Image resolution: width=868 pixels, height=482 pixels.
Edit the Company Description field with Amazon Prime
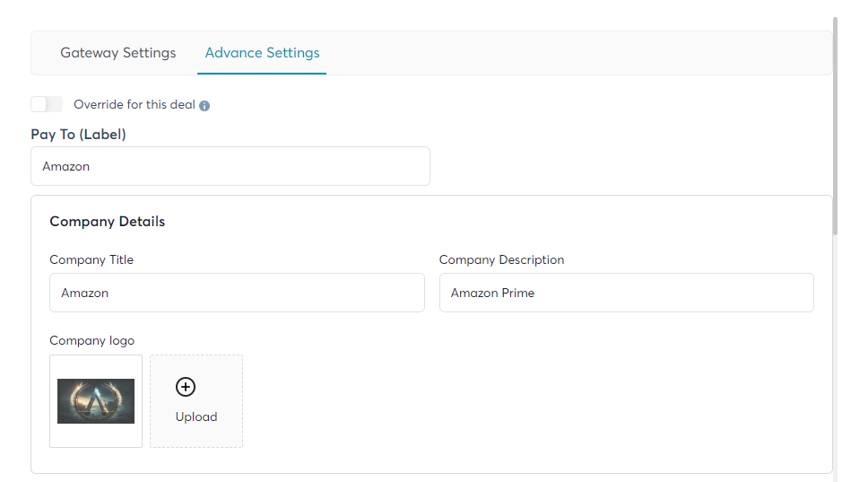click(627, 293)
